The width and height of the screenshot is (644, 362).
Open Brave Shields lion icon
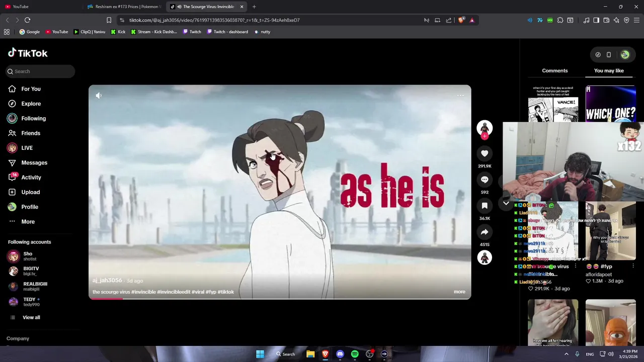coord(461,20)
